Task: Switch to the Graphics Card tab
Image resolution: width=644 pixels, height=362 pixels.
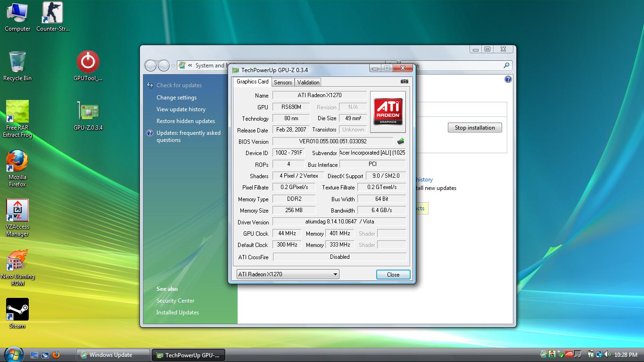Action: 253,82
